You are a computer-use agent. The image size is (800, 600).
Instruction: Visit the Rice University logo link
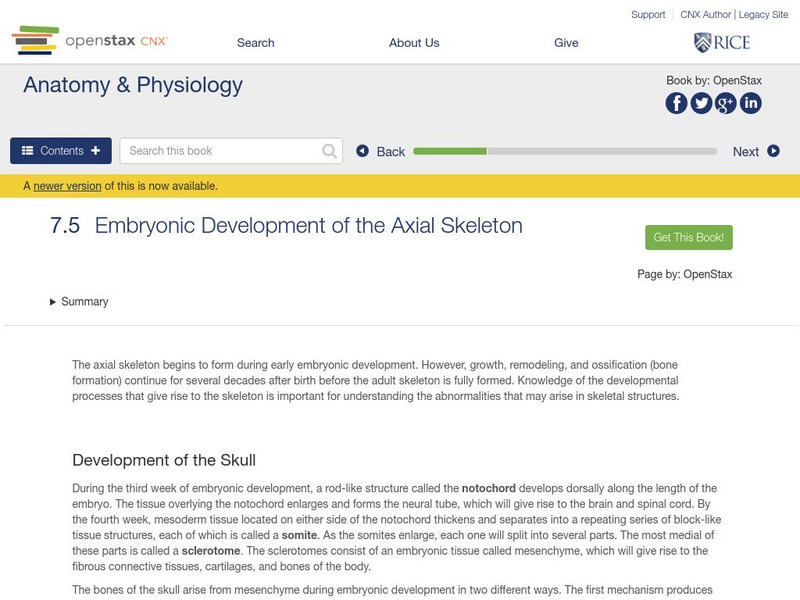pos(722,42)
